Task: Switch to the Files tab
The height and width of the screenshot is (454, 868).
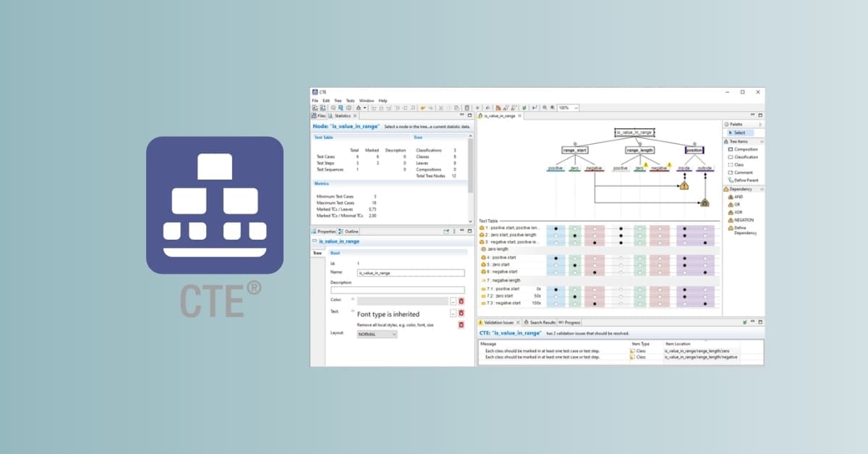Action: [320, 116]
